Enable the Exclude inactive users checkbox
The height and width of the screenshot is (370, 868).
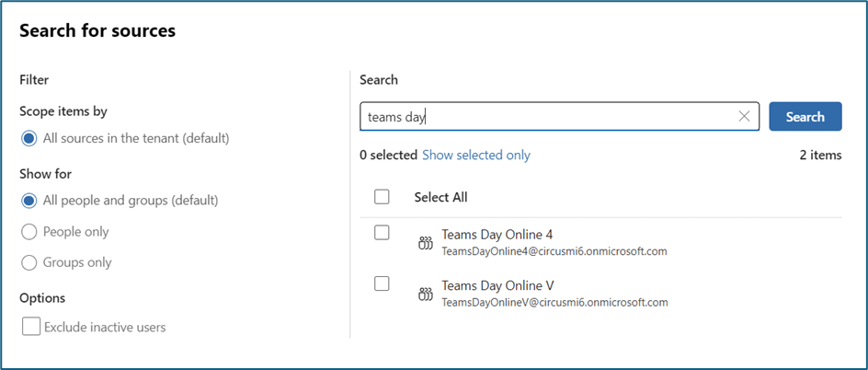31,327
